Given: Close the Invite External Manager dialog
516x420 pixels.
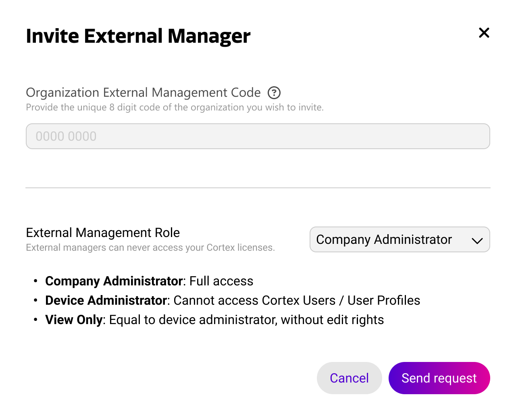Looking at the screenshot, I should 484,33.
